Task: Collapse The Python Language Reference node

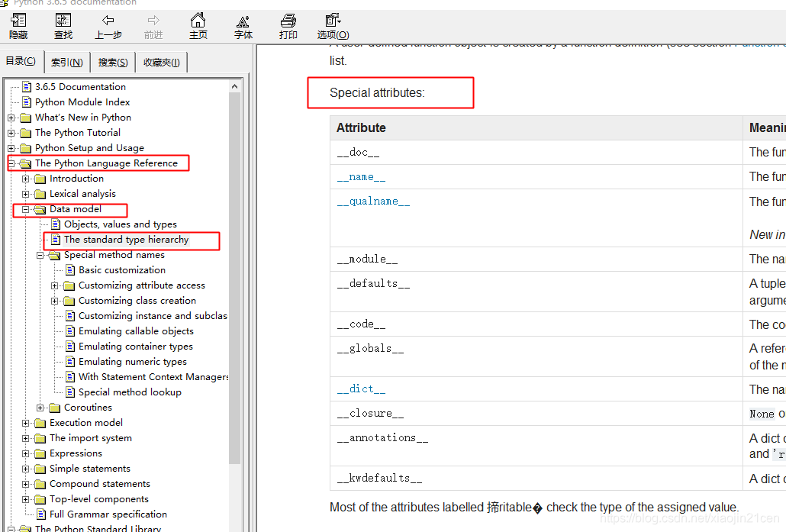Action: pyautogui.click(x=11, y=163)
